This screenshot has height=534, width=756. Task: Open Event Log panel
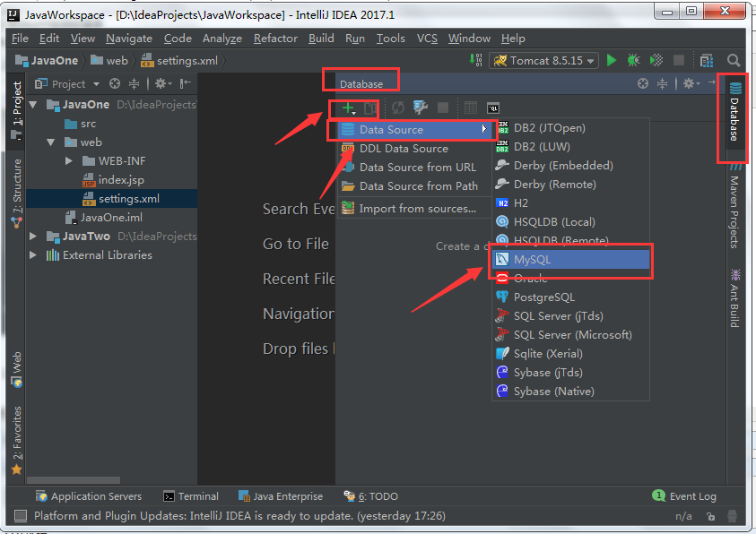684,496
